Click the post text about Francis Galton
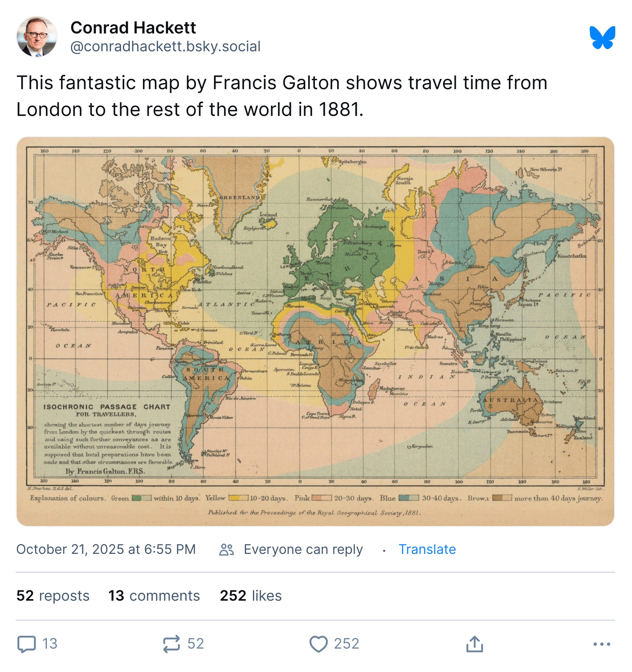This screenshot has height=672, width=632. pyautogui.click(x=282, y=96)
